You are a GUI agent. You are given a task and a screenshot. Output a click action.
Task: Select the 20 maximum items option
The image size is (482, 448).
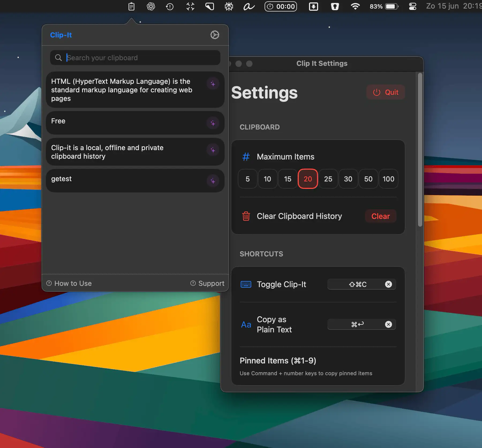[x=308, y=179]
